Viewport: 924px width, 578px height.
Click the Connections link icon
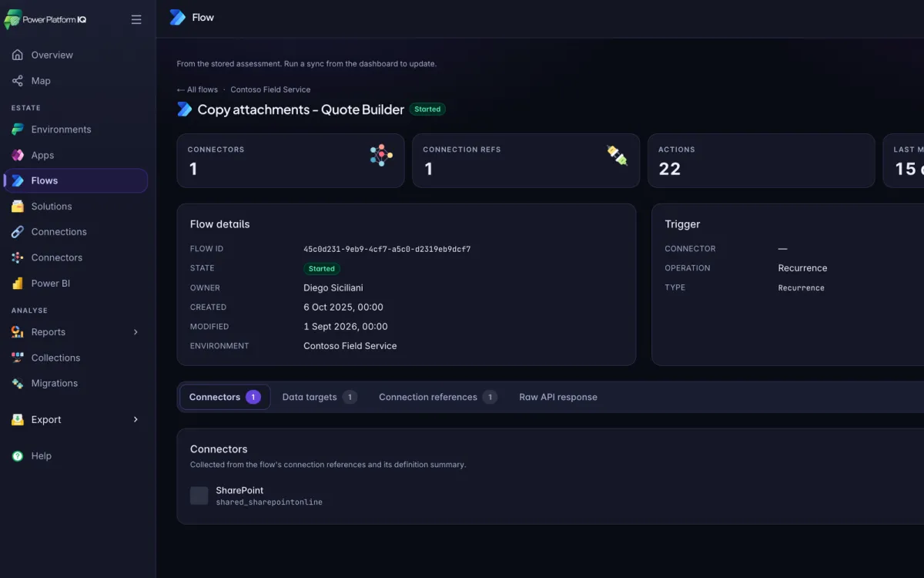[17, 231]
